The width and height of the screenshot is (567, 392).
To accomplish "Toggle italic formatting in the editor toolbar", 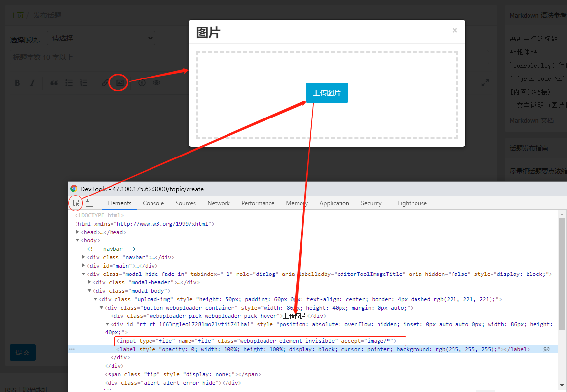I will 32,83.
